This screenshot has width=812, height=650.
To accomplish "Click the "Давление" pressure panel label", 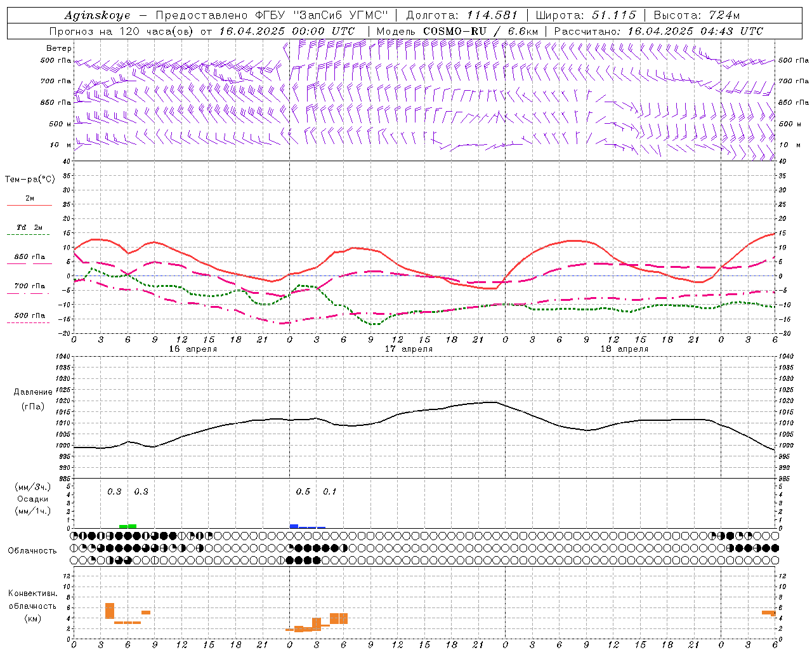I will 33,392.
